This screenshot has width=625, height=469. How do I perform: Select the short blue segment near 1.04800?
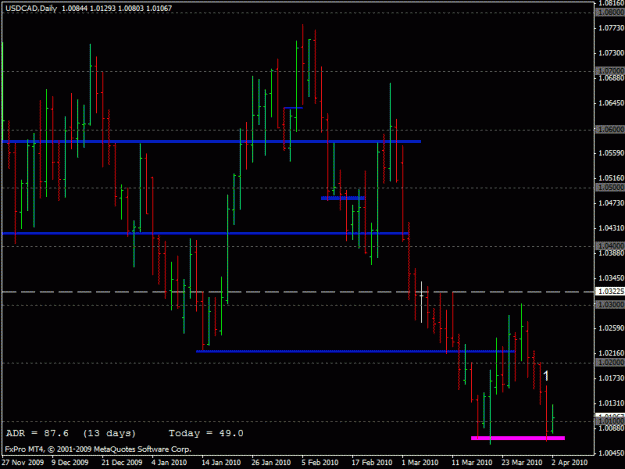click(x=343, y=198)
